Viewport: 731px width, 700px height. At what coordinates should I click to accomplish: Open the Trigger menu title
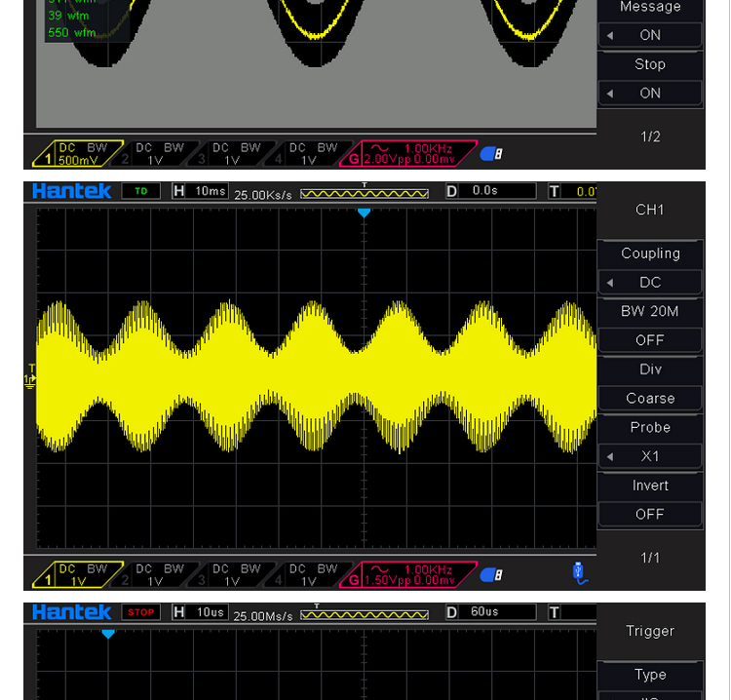pos(650,631)
